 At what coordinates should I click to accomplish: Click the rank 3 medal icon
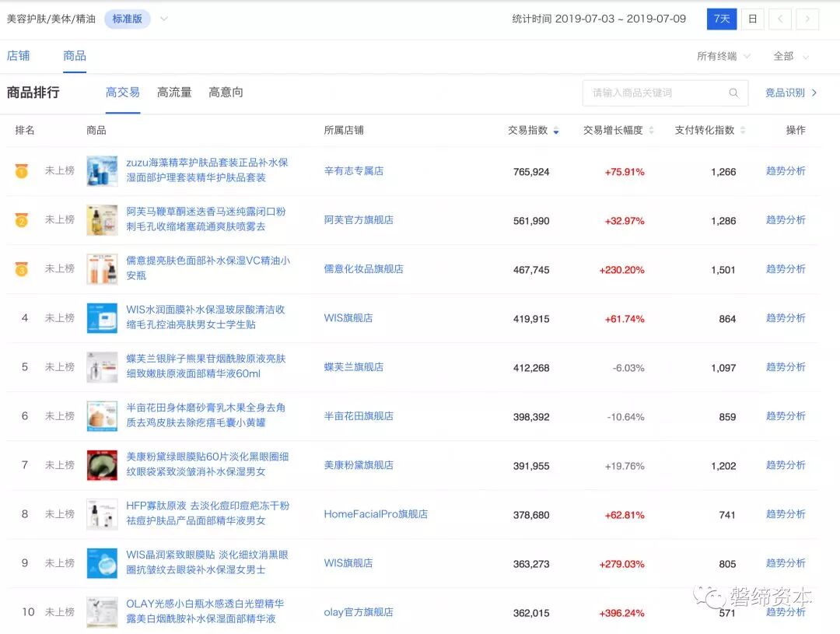22,269
